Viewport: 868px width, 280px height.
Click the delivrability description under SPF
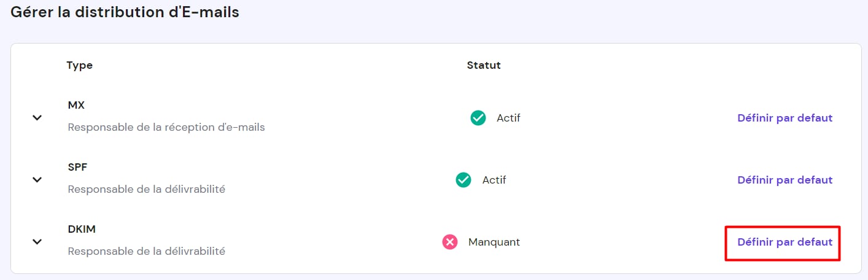146,189
